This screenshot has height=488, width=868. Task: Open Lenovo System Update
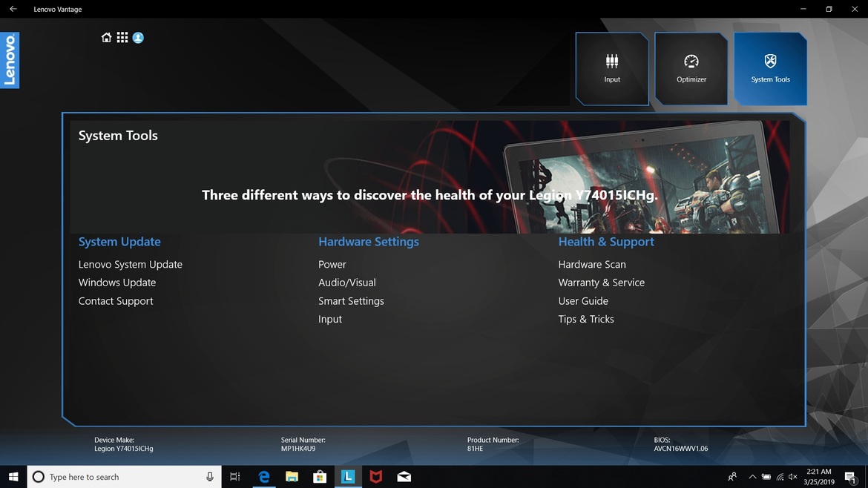tap(130, 265)
